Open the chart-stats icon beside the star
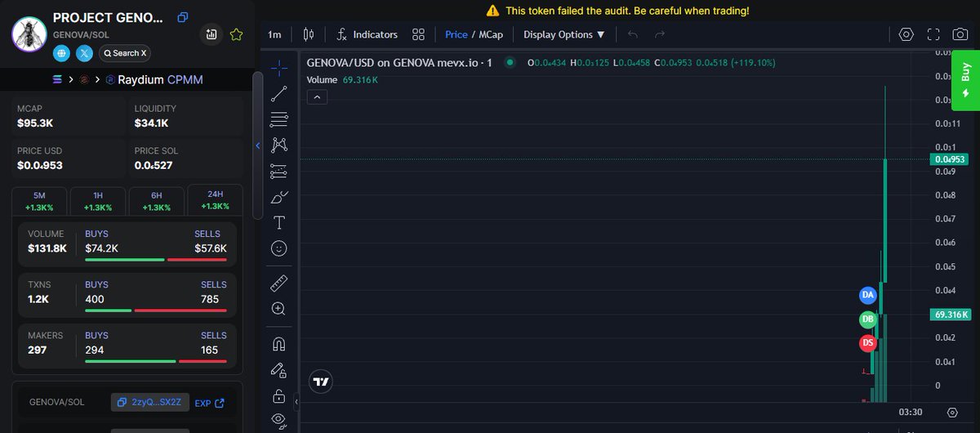 click(212, 34)
